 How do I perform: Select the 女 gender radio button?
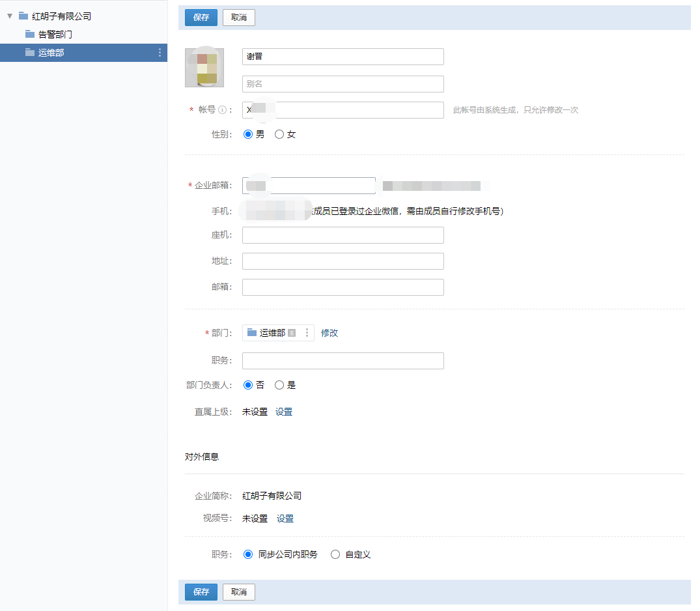(278, 134)
